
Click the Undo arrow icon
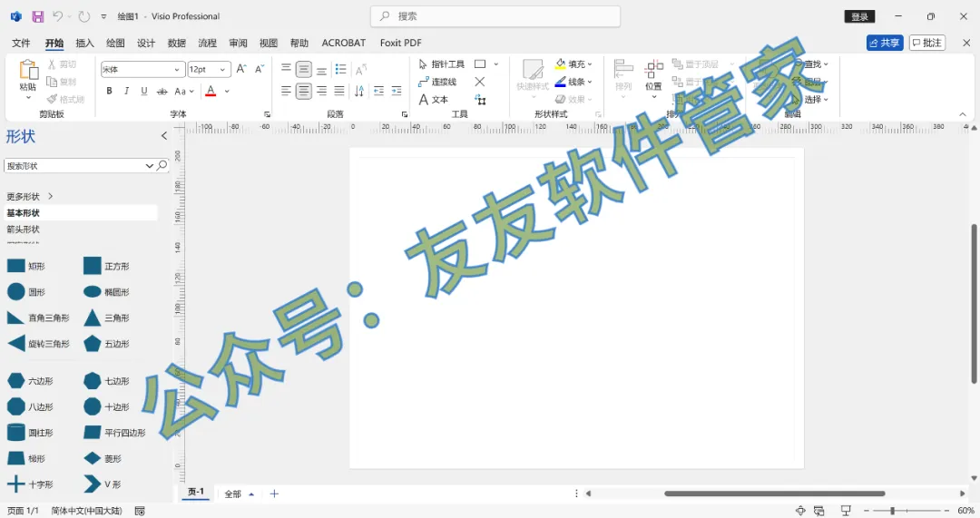[x=57, y=16]
